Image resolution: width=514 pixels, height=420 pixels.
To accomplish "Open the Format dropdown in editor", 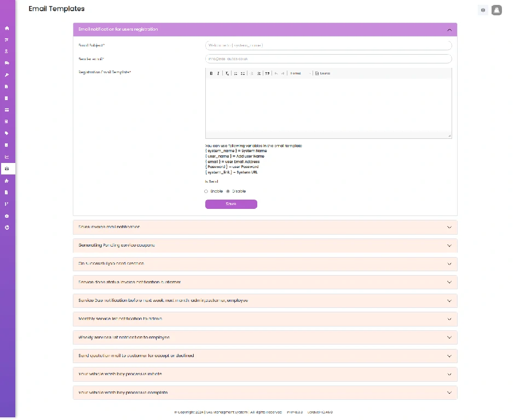I will tap(301, 73).
